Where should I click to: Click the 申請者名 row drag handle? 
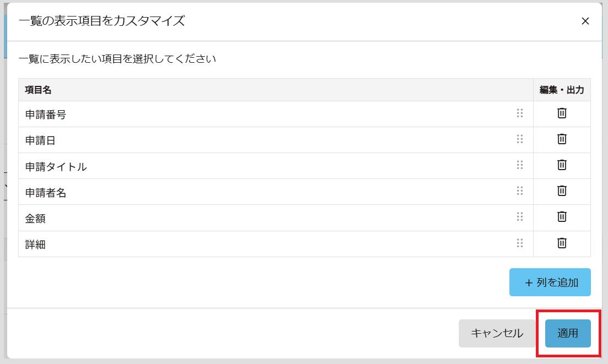click(x=519, y=191)
